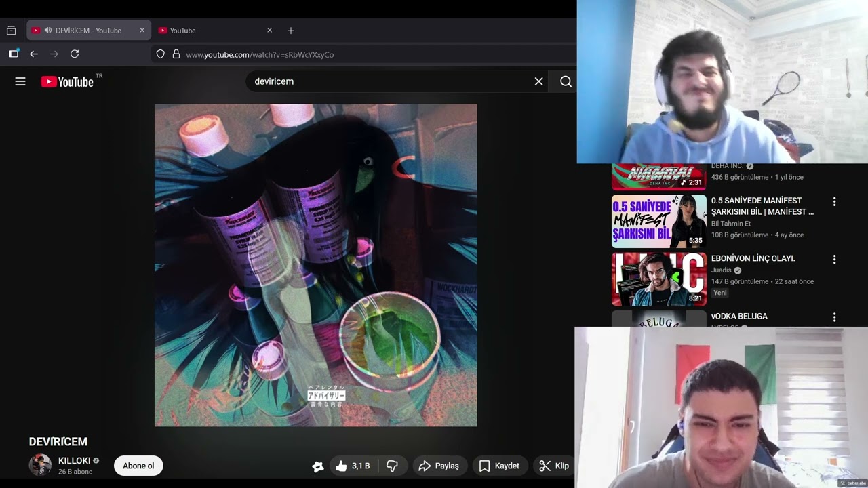Share the video via Paylaş
Screen dimensions: 868x488
click(439, 466)
